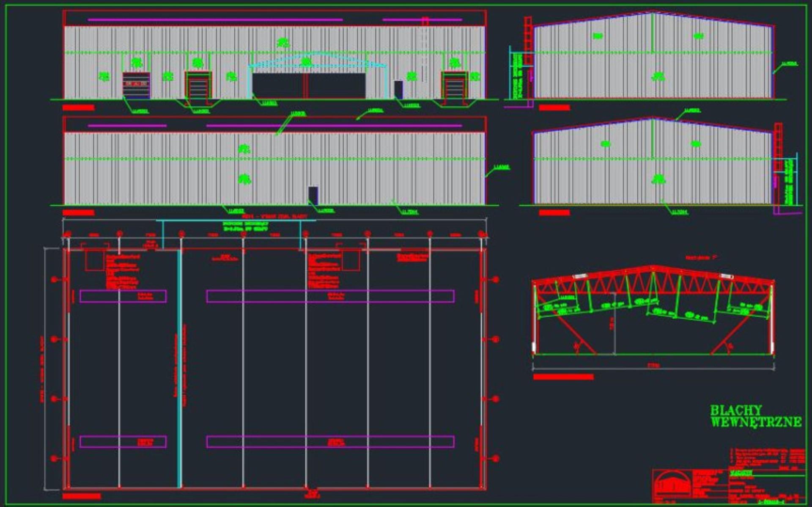Click the green dimension note above the floor plan

245,226
